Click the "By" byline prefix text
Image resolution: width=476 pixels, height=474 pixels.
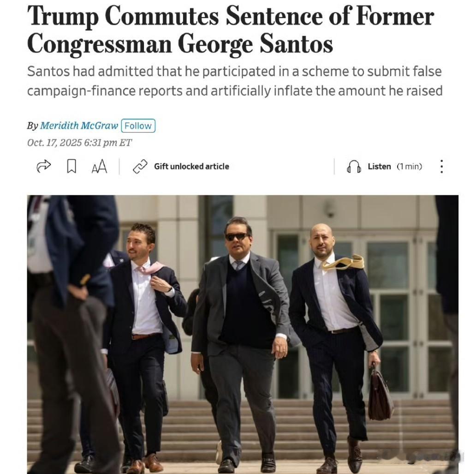click(x=32, y=126)
